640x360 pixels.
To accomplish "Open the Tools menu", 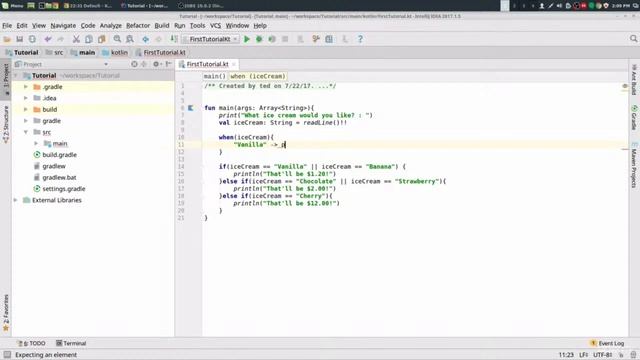I will point(198,25).
